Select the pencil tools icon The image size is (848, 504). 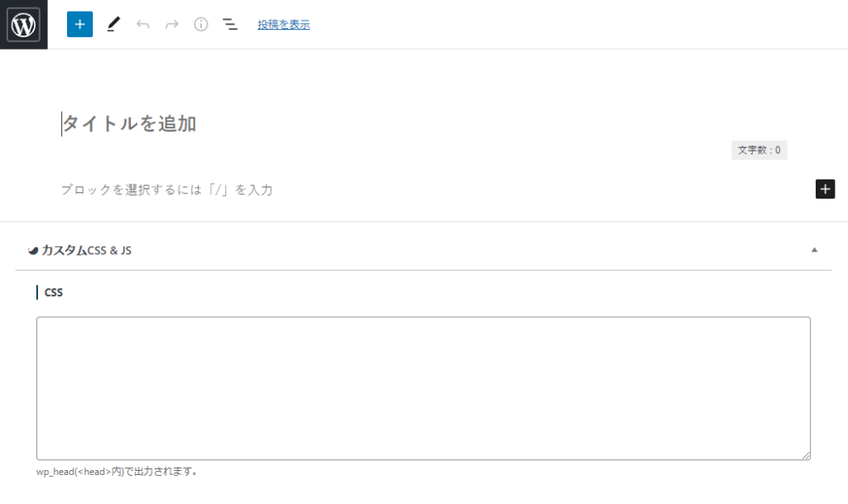pos(113,25)
